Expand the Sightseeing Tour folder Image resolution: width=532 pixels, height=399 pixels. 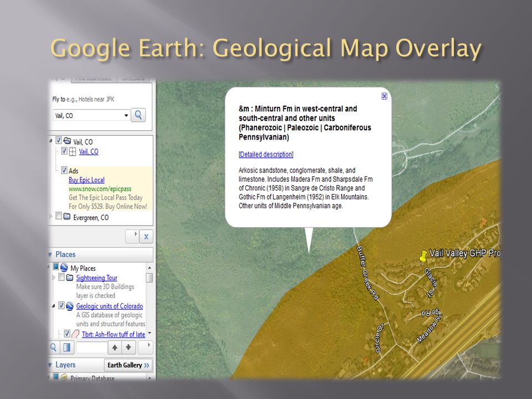54,278
